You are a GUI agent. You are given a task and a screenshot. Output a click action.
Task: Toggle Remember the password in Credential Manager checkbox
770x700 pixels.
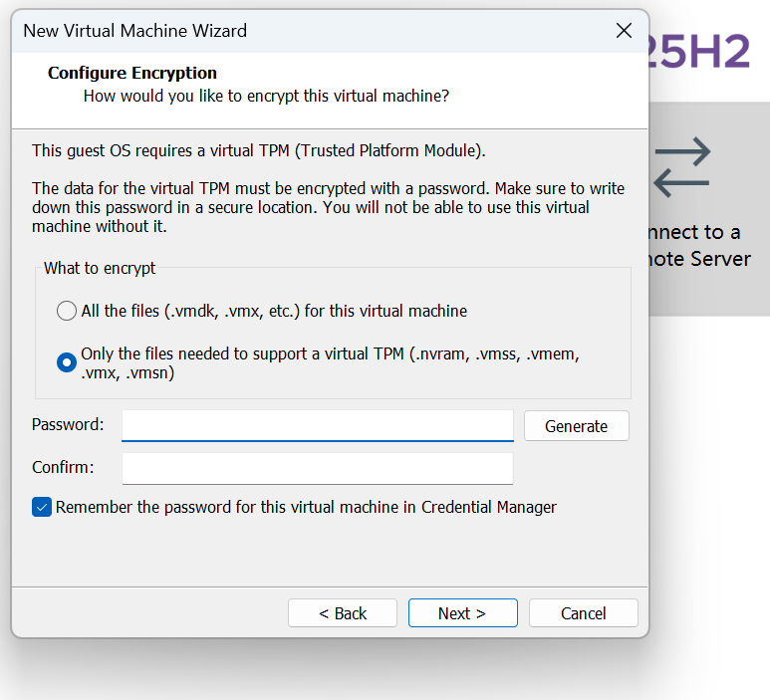(x=42, y=507)
